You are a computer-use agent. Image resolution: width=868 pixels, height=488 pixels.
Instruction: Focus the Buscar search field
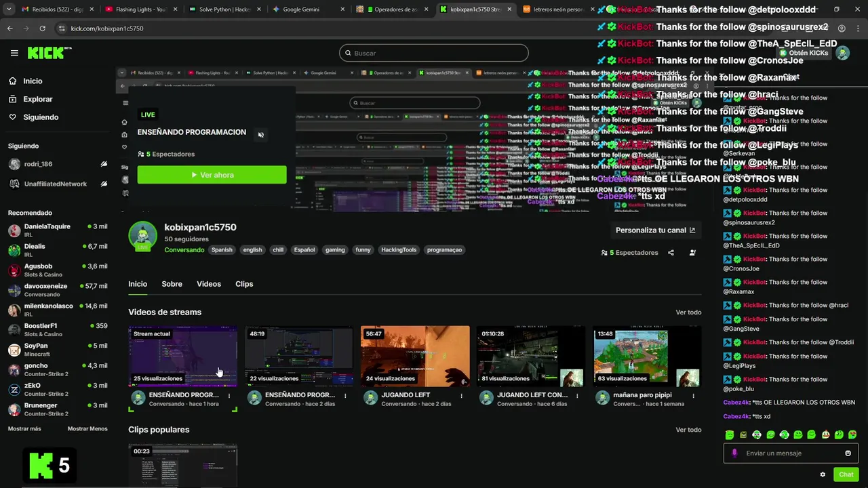(434, 53)
